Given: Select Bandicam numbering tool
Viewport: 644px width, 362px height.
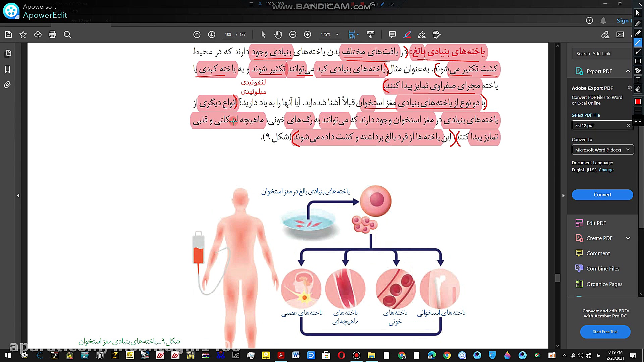Looking at the screenshot, I should tap(638, 70).
